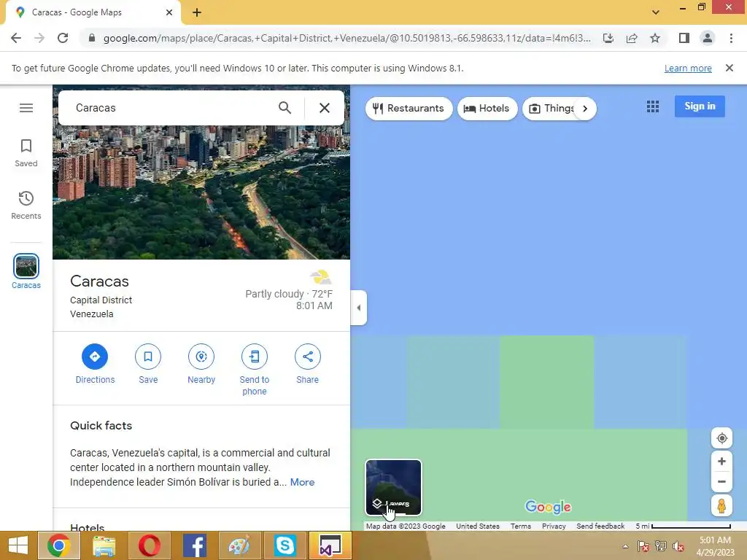Open the Google Maps hamburger menu
Viewport: 747px width, 560px height.
(x=26, y=108)
